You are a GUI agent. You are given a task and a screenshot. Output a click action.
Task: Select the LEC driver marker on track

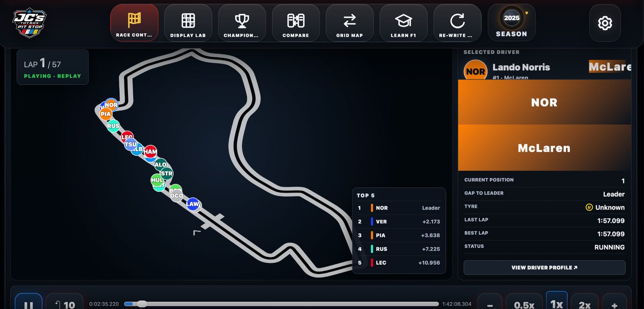coord(127,136)
